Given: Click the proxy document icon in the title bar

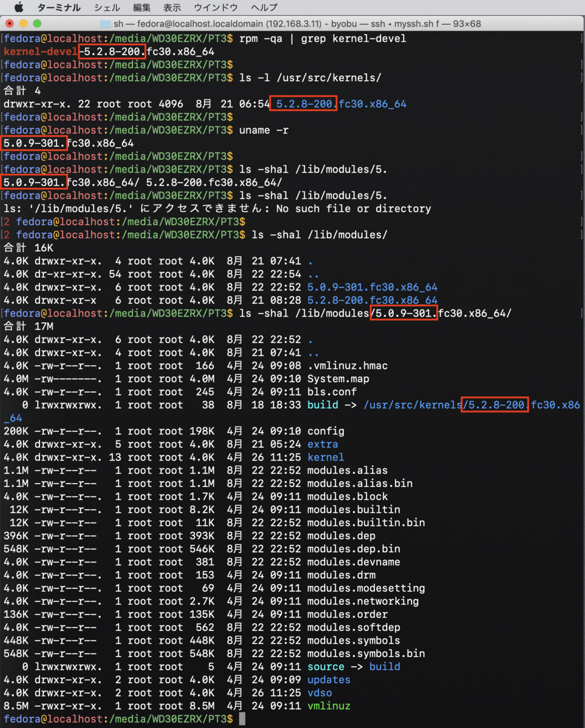Looking at the screenshot, I should click(106, 24).
